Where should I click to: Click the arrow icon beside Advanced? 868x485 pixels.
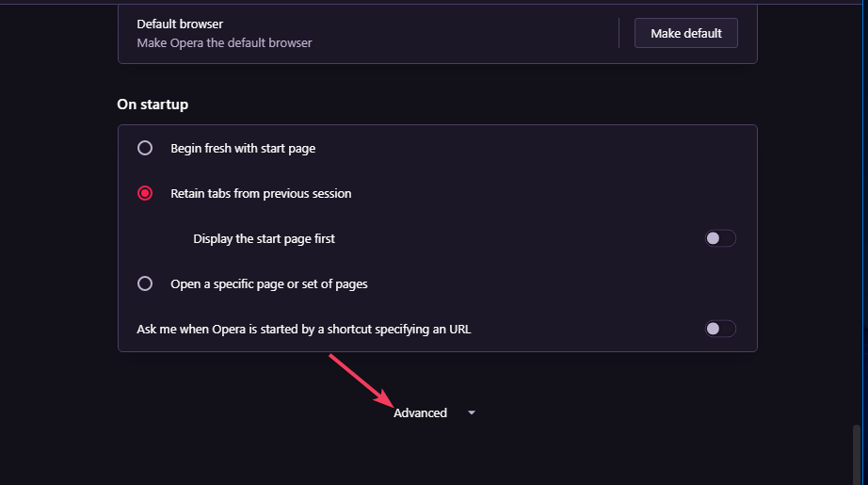[x=472, y=413]
